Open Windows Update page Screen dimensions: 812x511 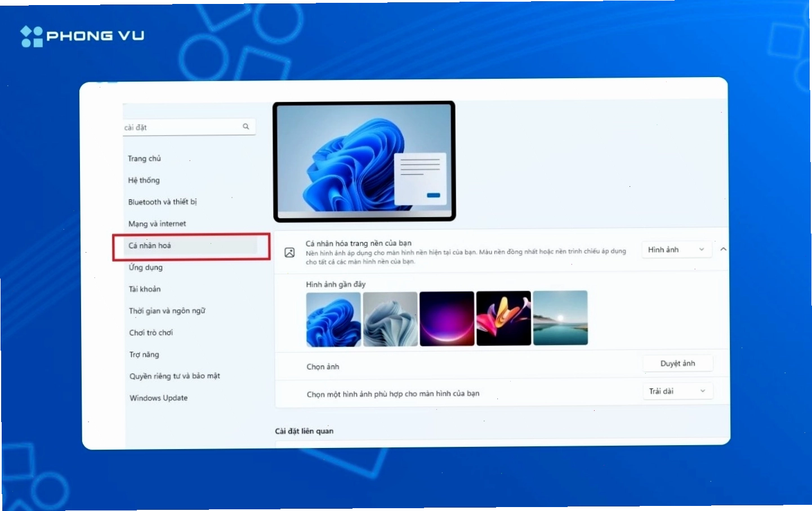pyautogui.click(x=159, y=398)
